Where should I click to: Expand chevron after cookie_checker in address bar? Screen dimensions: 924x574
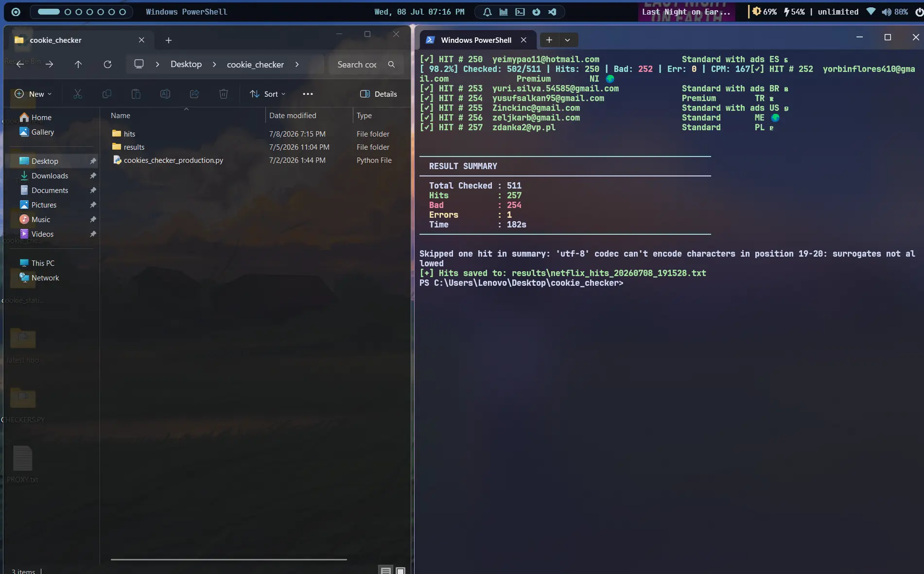coord(297,64)
